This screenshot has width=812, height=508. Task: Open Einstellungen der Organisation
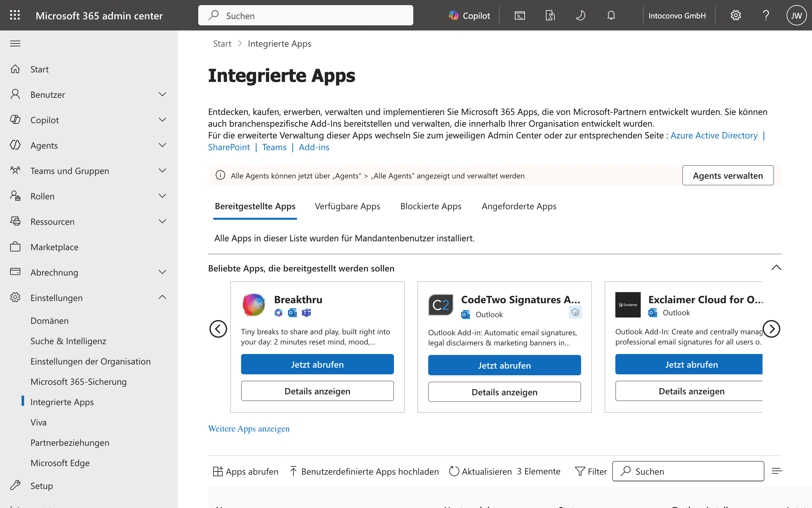pyautogui.click(x=91, y=361)
